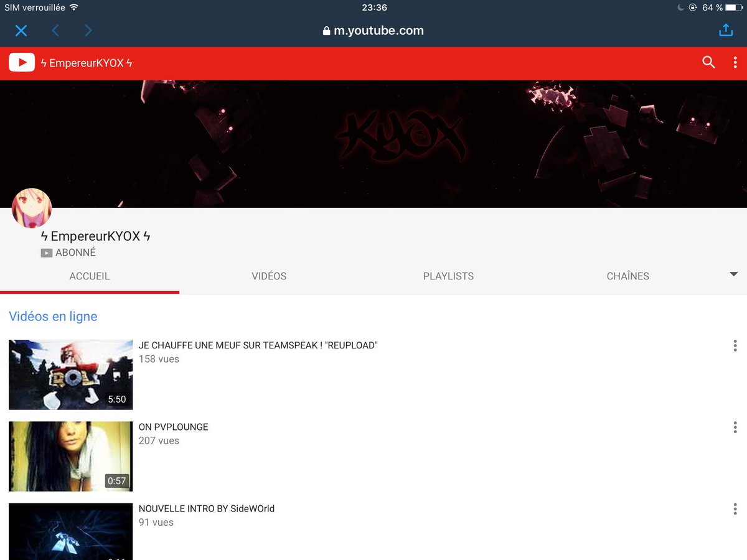Tap the channel avatar picture
Screen dimensions: 747x560
click(32, 208)
